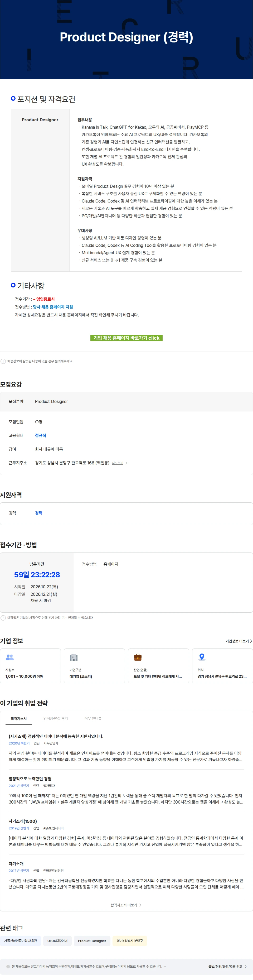Screen dimensions: 253x980
Task: Click the info icon beside 마감일은 기업의 사정으로
Action: pos(3,617)
